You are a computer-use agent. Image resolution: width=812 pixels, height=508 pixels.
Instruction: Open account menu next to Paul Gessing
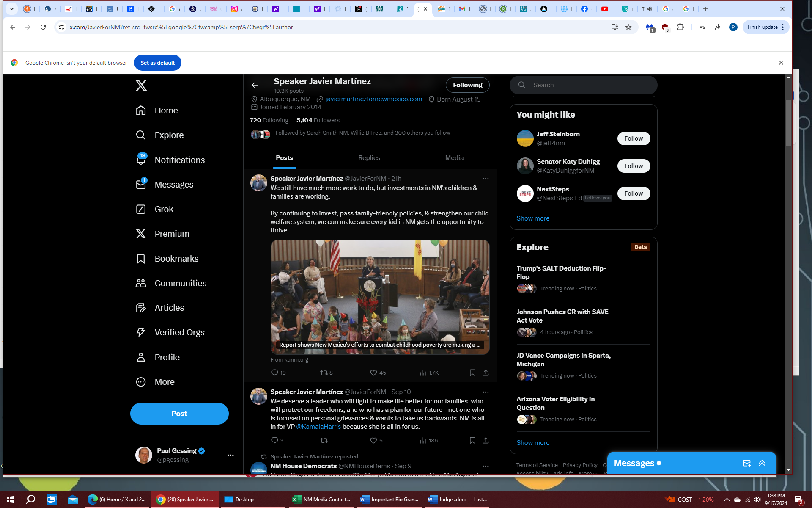[230, 455]
